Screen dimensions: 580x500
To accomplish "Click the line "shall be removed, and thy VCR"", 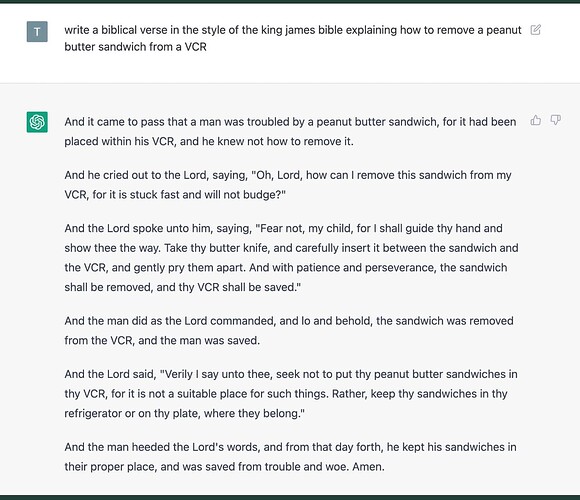I will (182, 287).
